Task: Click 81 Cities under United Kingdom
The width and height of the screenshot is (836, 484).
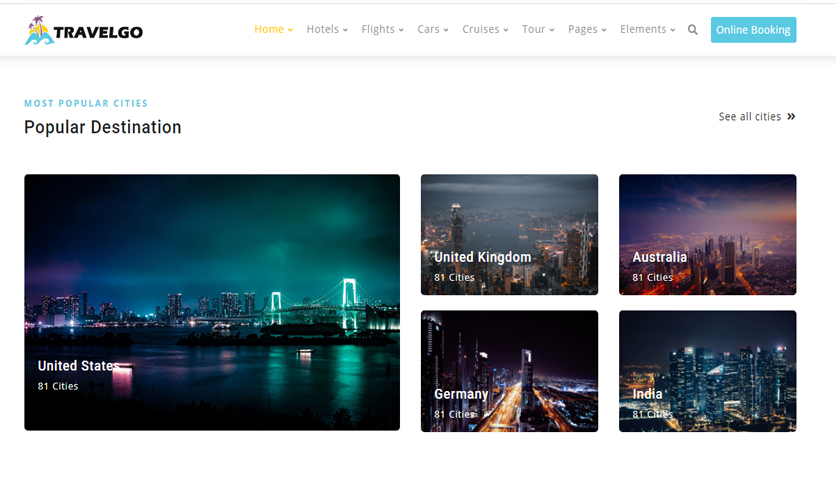Action: coord(454,277)
